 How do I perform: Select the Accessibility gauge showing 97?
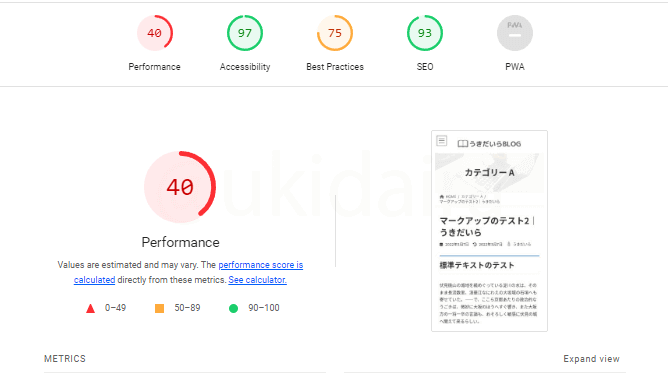pyautogui.click(x=245, y=33)
